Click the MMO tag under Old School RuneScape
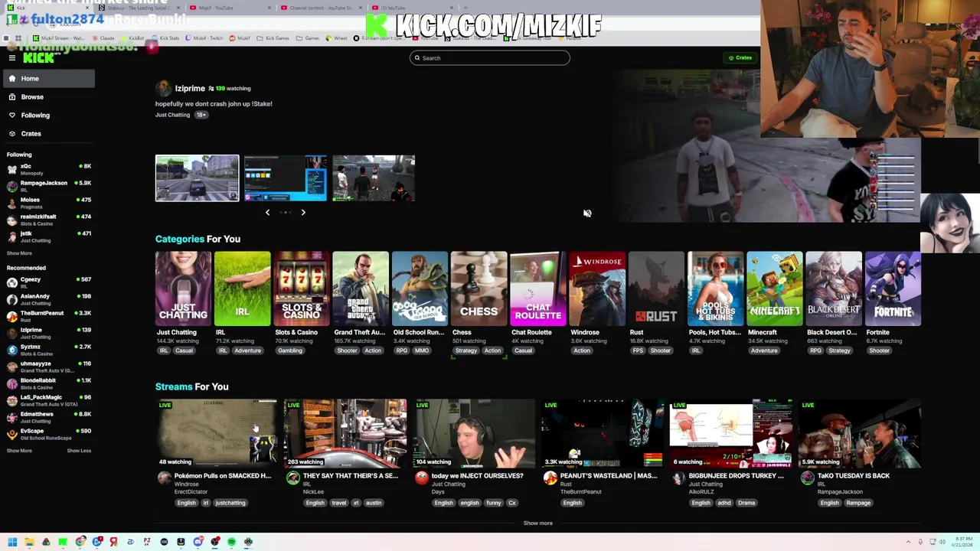 (422, 350)
